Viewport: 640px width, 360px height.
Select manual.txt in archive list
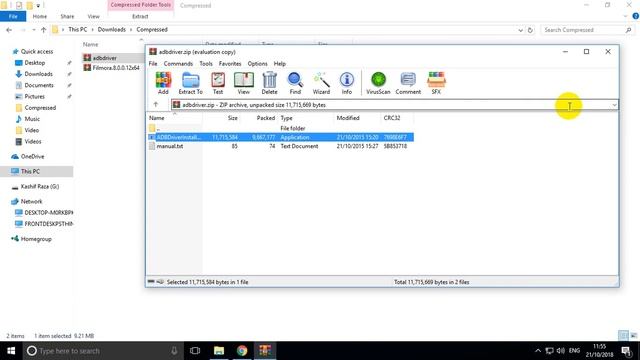(x=280, y=146)
